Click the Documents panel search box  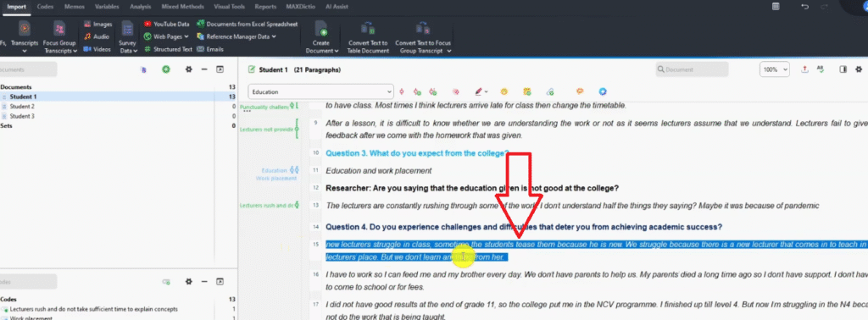[28, 69]
